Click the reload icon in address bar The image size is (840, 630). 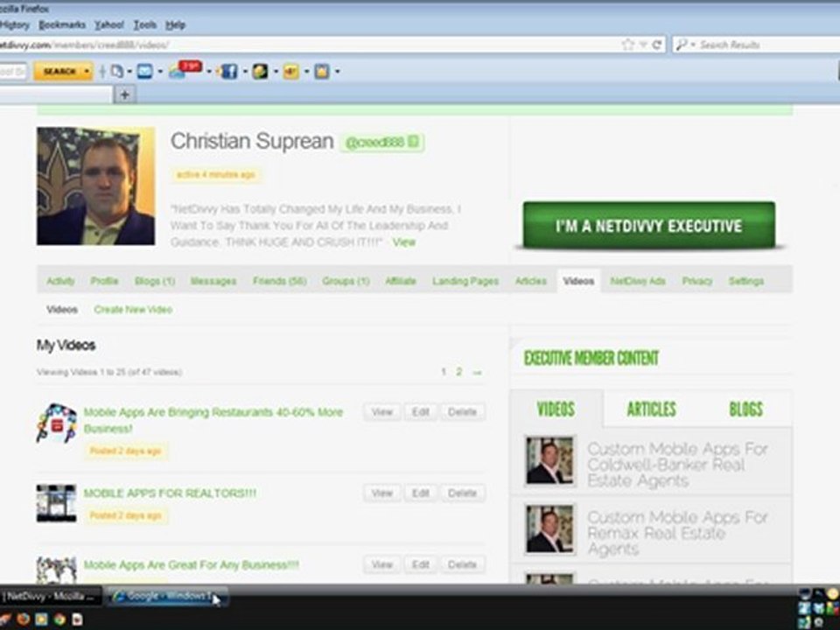click(x=657, y=45)
